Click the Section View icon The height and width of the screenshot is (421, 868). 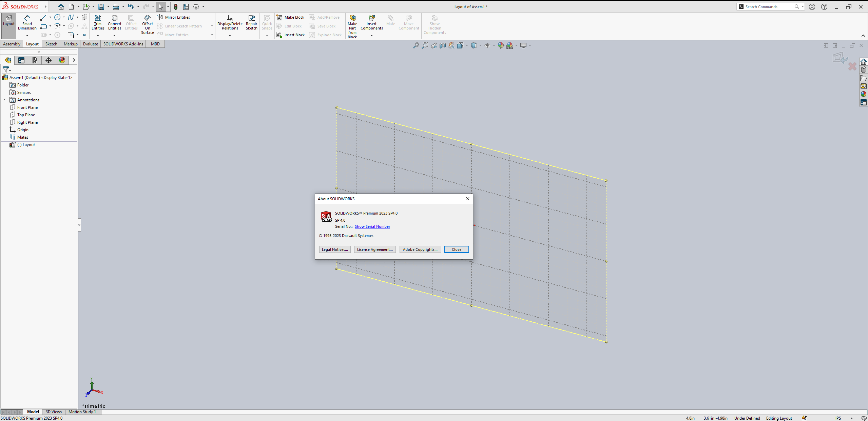click(x=442, y=45)
